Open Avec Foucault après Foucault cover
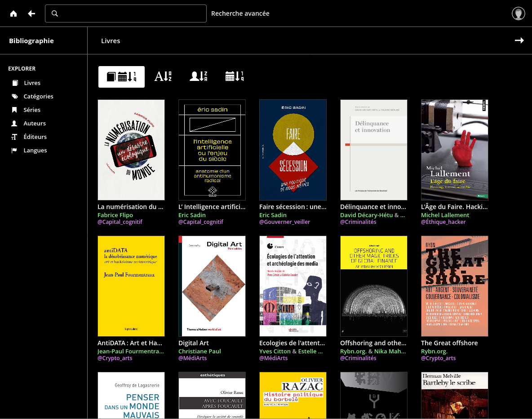Viewport: 532px width, 419px height. 212,395
